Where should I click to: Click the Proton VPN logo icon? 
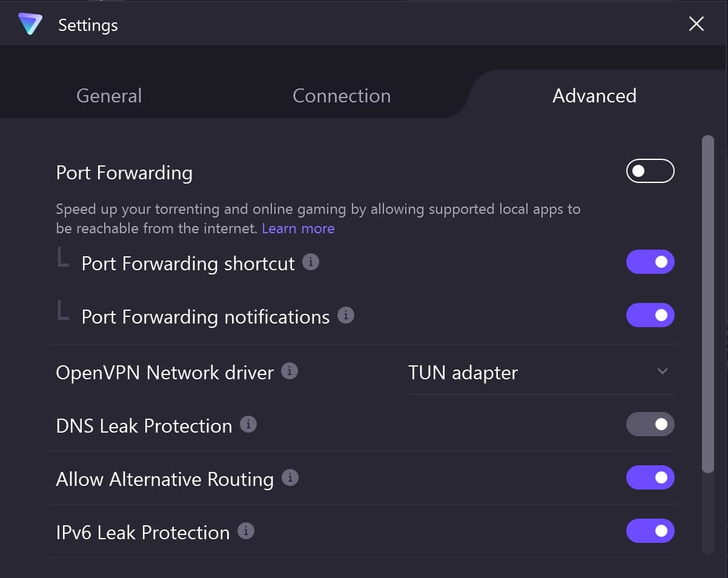pyautogui.click(x=30, y=24)
